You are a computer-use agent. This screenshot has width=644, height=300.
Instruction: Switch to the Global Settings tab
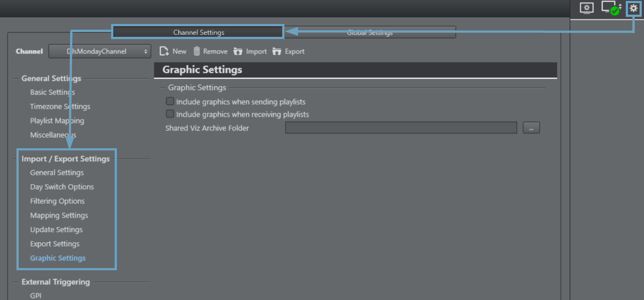point(369,32)
